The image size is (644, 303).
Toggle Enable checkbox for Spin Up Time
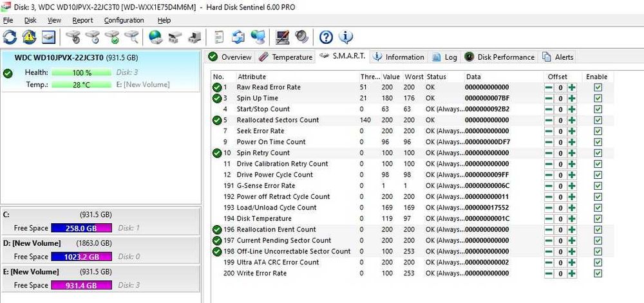[x=598, y=98]
